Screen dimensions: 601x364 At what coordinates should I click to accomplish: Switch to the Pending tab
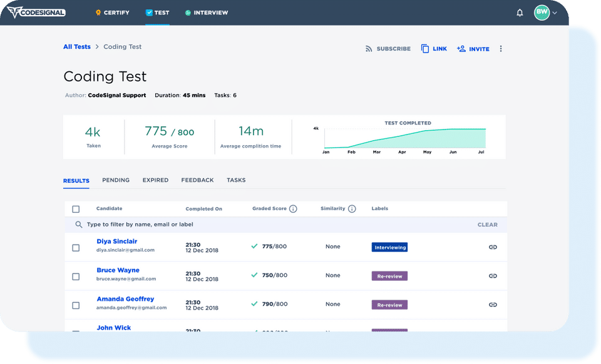[116, 180]
